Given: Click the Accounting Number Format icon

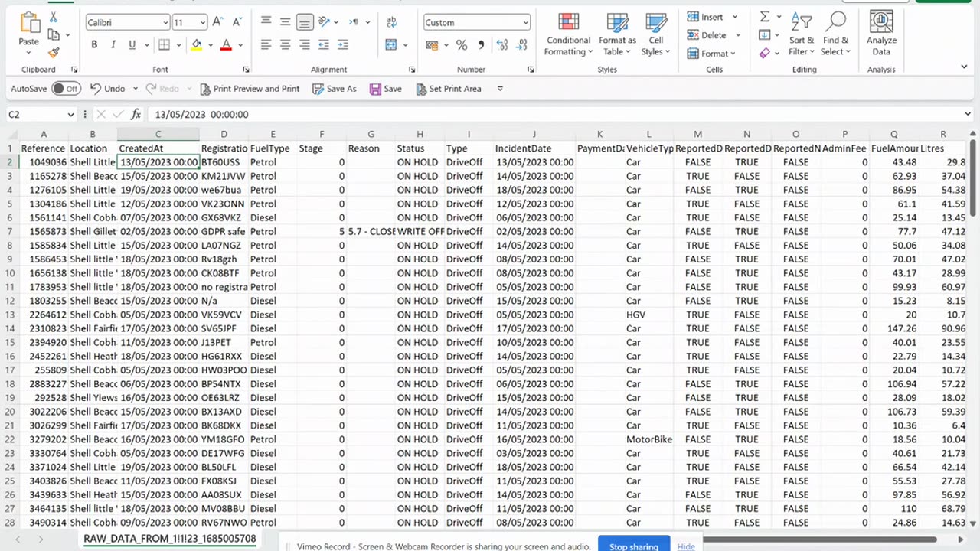Looking at the screenshot, I should click(x=432, y=45).
